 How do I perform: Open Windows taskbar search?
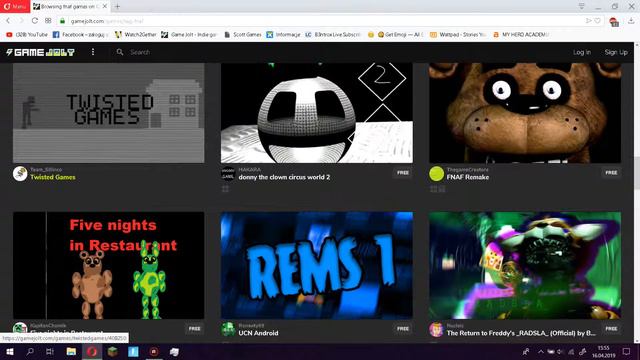tap(30, 351)
